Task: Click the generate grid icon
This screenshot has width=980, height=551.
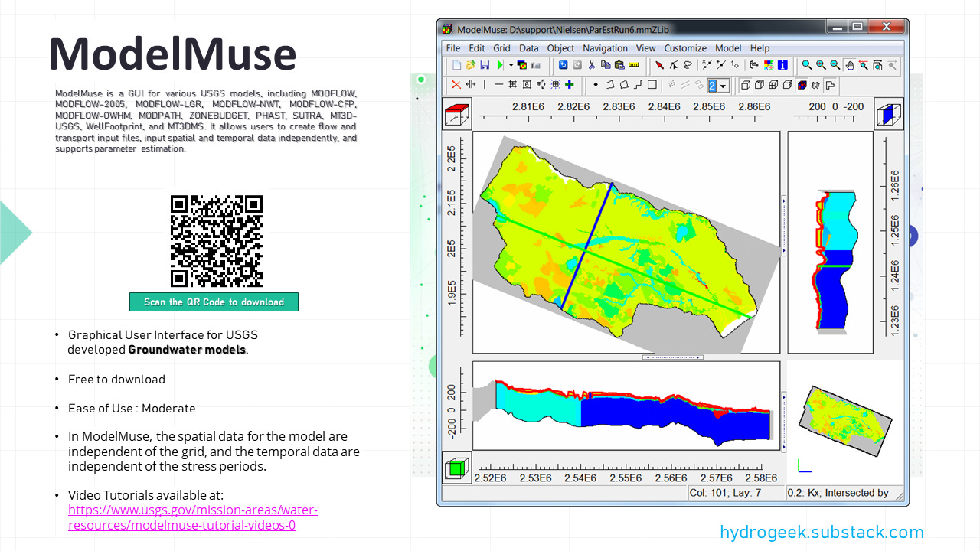Action: (x=555, y=85)
